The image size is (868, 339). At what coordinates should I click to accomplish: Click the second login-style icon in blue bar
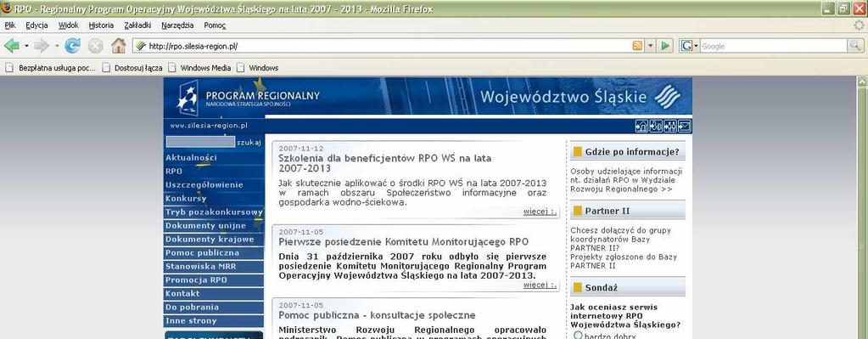[656, 127]
